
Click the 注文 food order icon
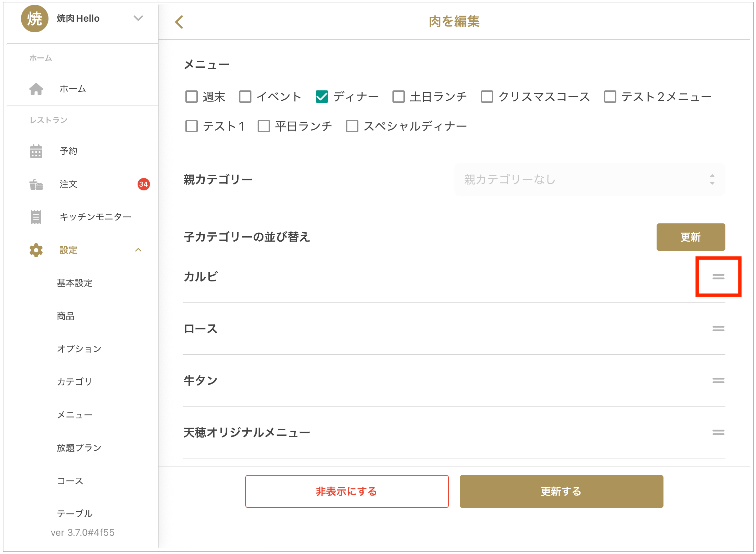coord(36,184)
